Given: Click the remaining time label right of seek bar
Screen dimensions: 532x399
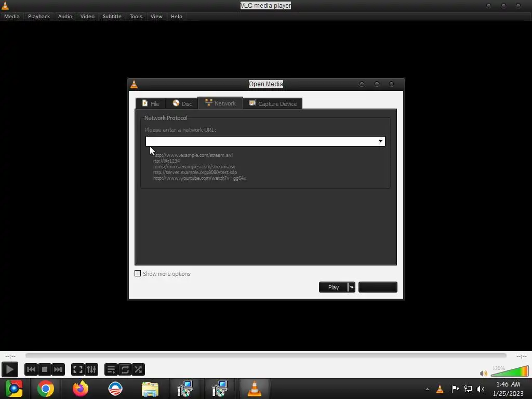Looking at the screenshot, I should pyautogui.click(x=522, y=356).
